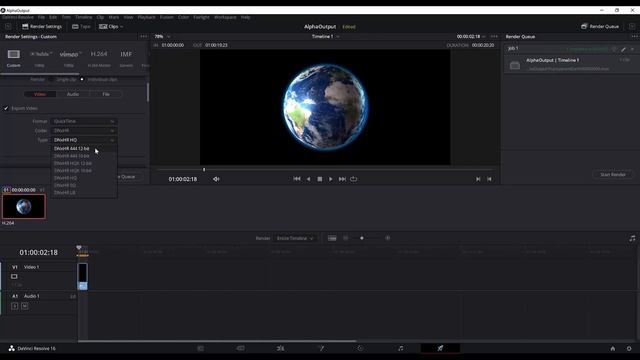Open the Tape panel button
Image resolution: width=640 pixels, height=360 pixels.
[x=81, y=27]
